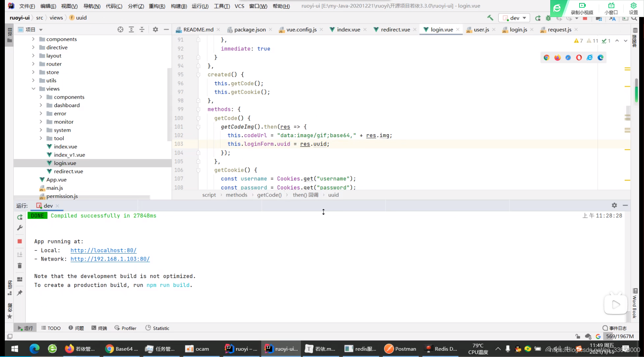Open the TODO tool window button
644x357 pixels.
[51, 328]
